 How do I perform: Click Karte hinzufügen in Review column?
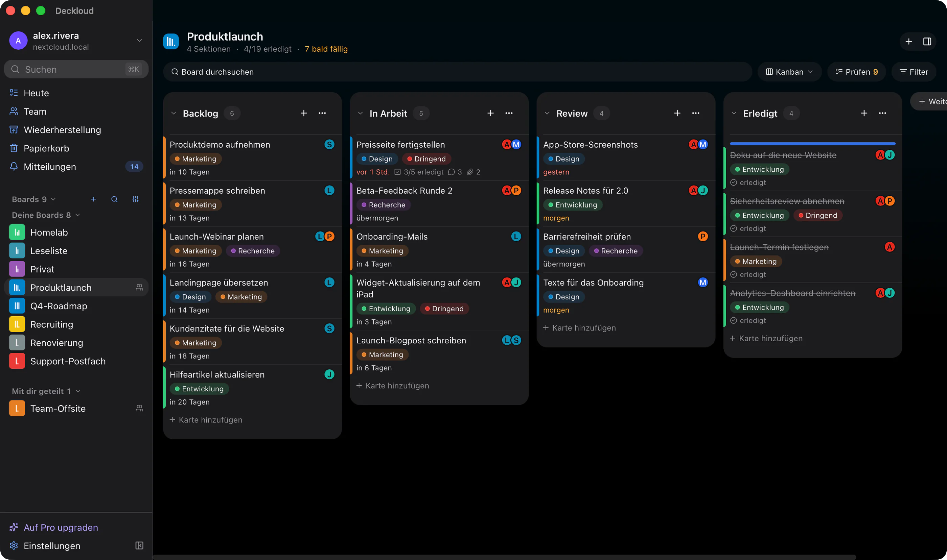click(x=579, y=328)
